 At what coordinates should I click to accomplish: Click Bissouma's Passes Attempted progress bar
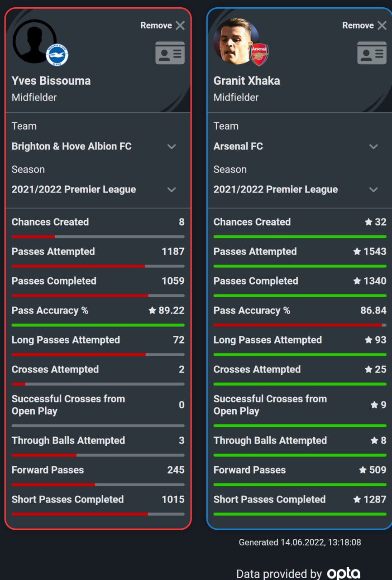point(98,266)
